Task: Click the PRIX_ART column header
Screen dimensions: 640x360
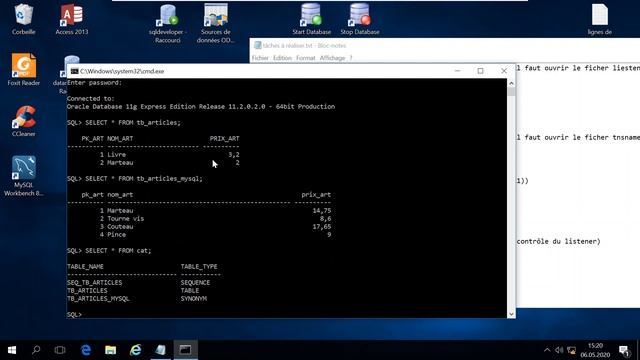Action: [224, 138]
